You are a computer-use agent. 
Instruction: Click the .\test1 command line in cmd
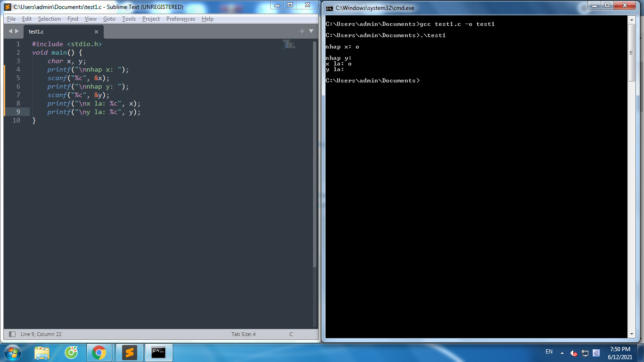[x=386, y=35]
